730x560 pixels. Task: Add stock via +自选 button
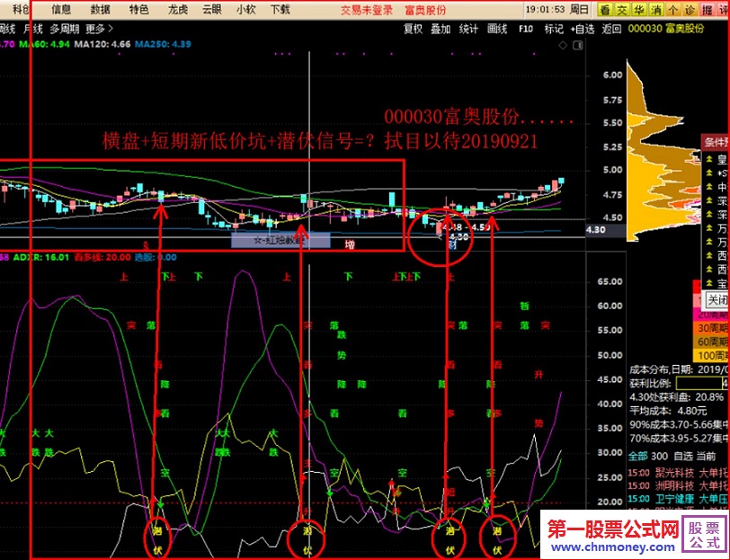583,29
